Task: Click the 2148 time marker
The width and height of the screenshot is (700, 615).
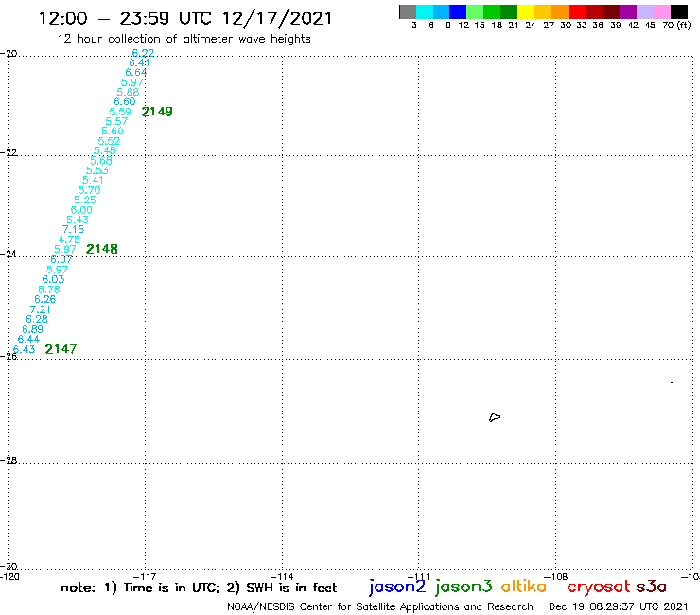Action: pos(102,249)
